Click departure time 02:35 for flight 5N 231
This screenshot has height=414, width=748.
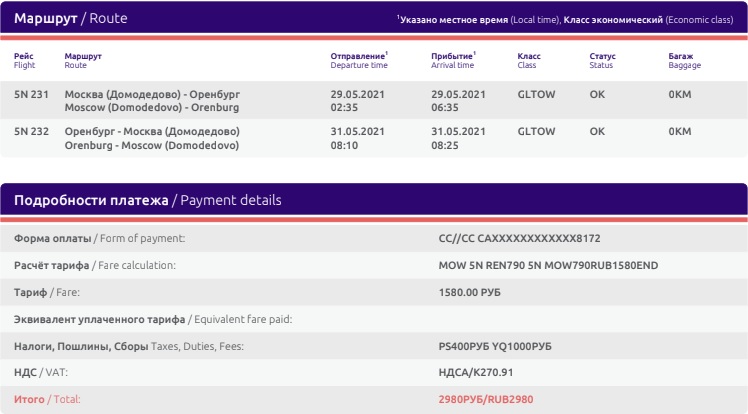click(x=344, y=108)
